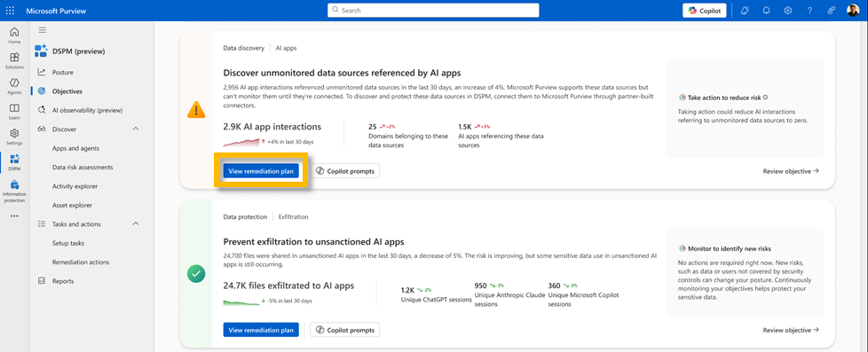Image resolution: width=868 pixels, height=352 pixels.
Task: Click 'Monitor to identify new risks' heading
Action: 729,249
